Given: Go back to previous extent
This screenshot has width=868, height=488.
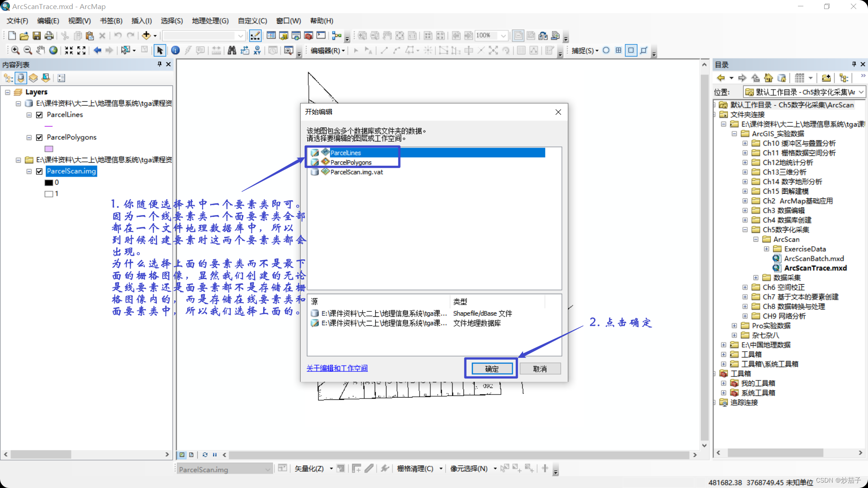Looking at the screenshot, I should (x=97, y=50).
